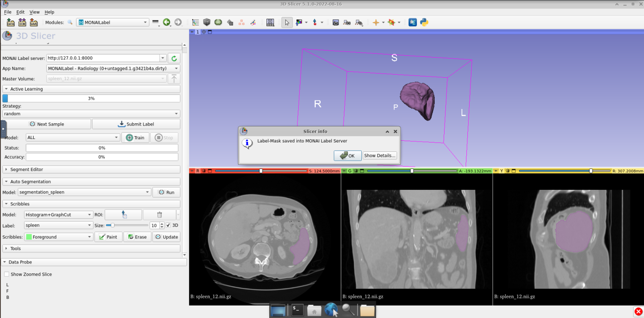644x318 pixels.
Task: Click OK in the Slicer info dialog
Action: point(347,156)
